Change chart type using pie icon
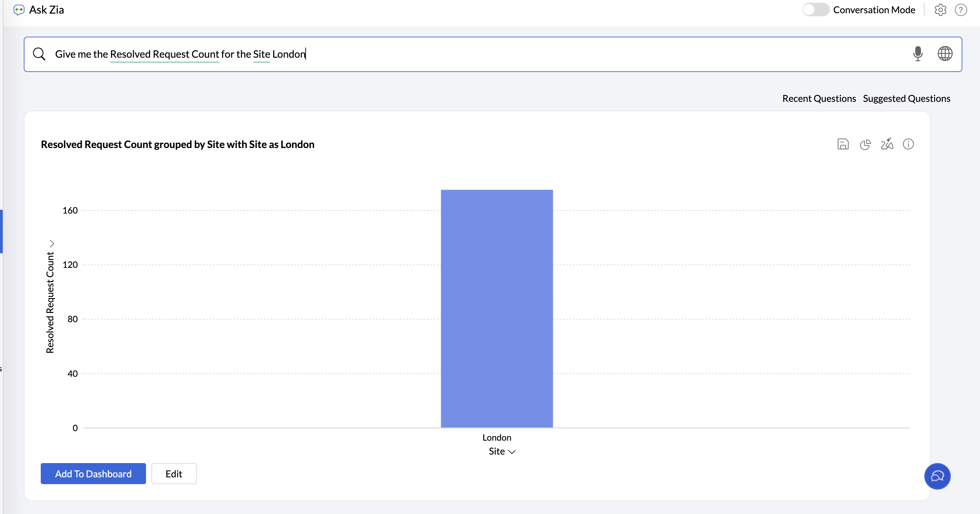980x514 pixels. pos(865,144)
